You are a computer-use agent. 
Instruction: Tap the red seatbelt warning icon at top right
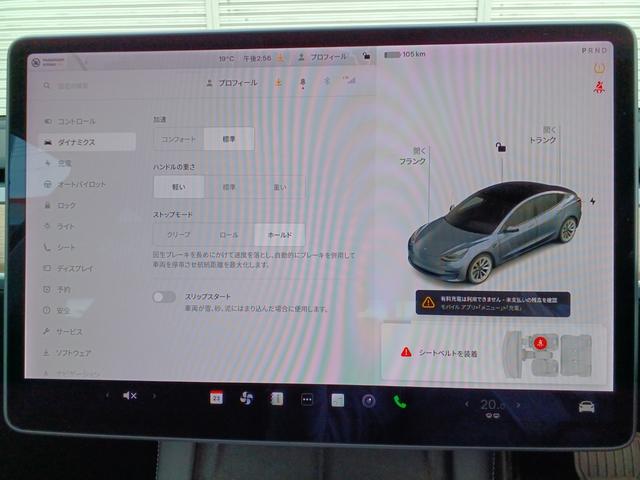(599, 87)
